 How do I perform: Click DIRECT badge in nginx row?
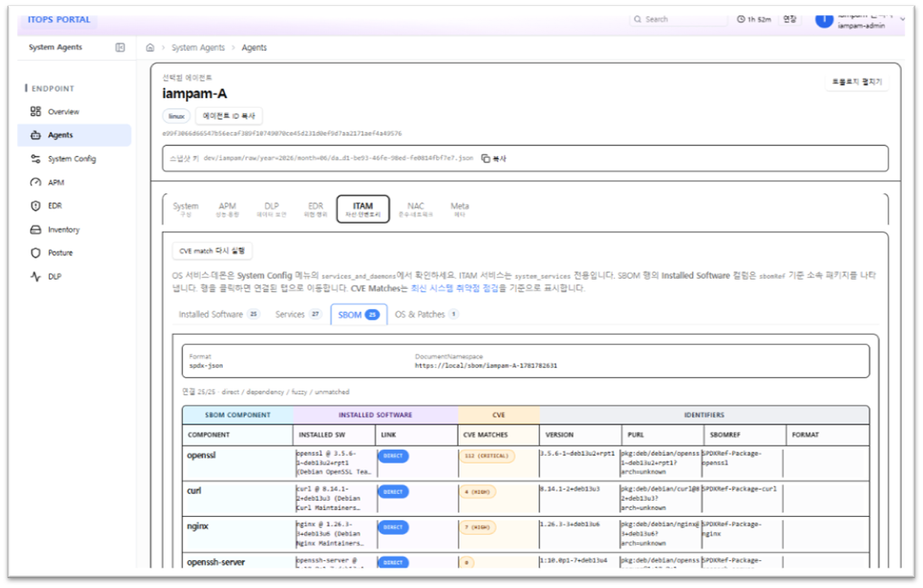point(393,527)
